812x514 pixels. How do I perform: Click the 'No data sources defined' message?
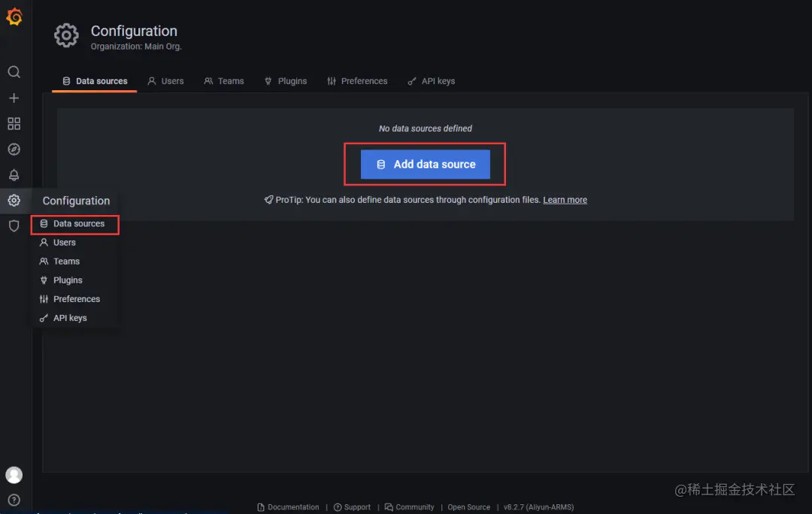425,128
